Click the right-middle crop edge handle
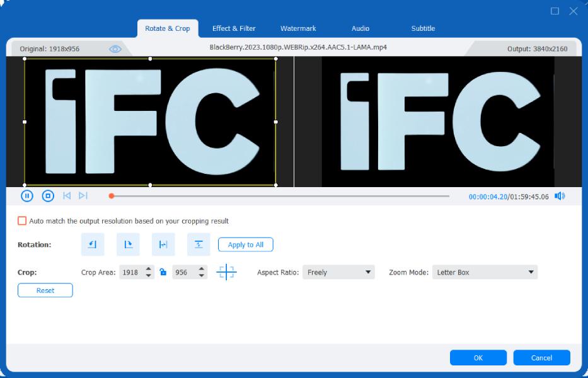 [x=276, y=122]
